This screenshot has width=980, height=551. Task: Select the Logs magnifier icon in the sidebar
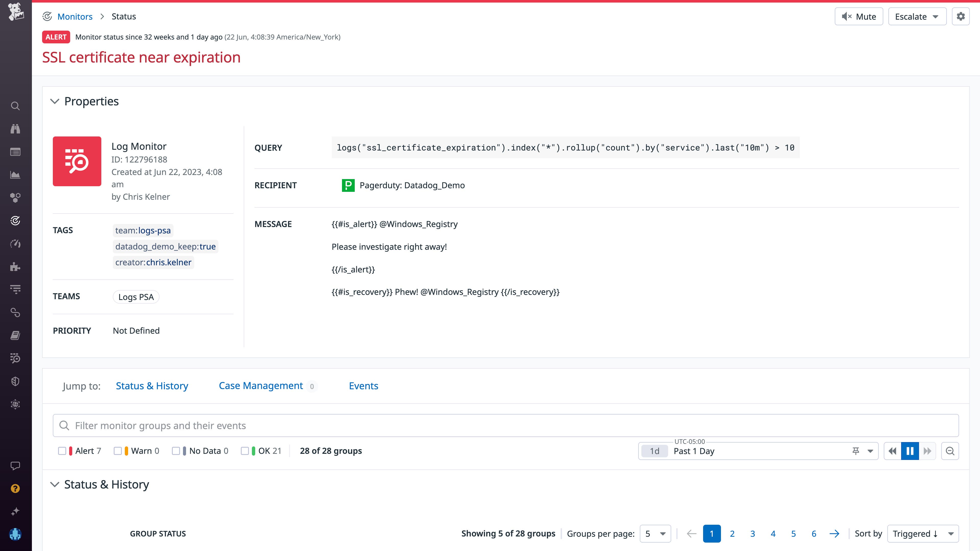point(15,358)
